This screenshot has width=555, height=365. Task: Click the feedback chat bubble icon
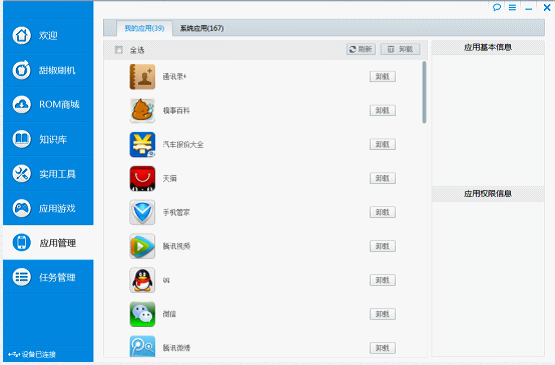click(497, 7)
